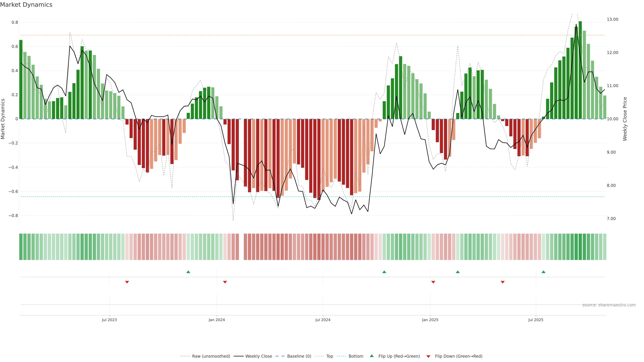Click the first green flip-up triangle marker

click(x=188, y=272)
